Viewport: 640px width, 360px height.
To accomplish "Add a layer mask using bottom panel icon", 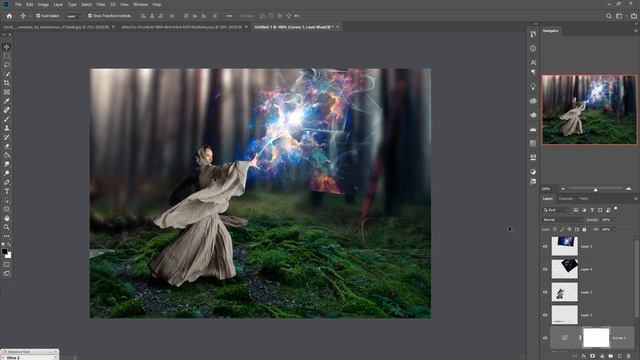I will tap(593, 356).
